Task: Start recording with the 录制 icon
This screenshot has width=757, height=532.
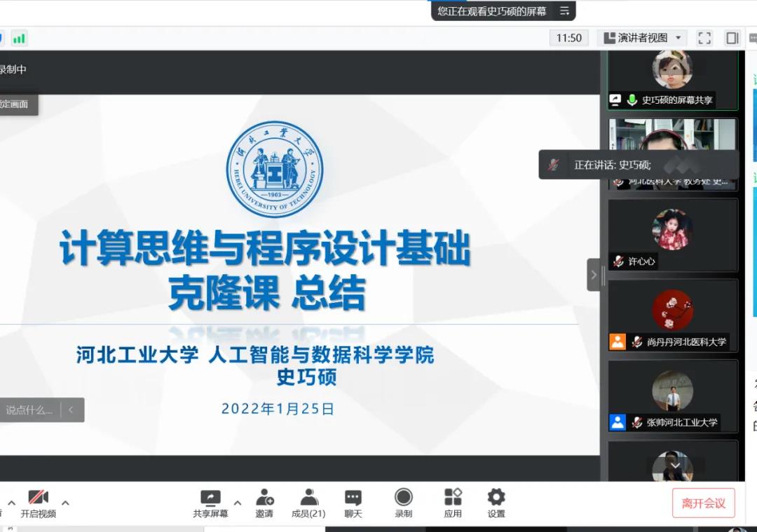Action: 403,498
